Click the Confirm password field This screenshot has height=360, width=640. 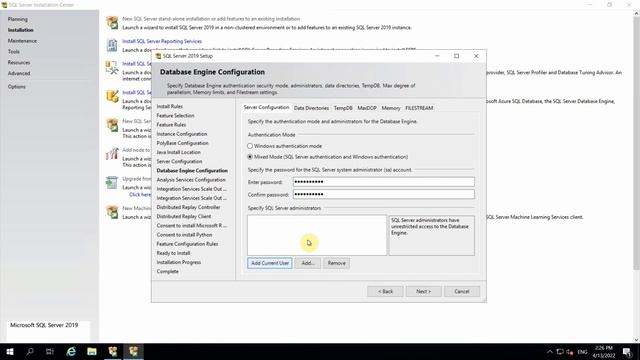(x=384, y=194)
